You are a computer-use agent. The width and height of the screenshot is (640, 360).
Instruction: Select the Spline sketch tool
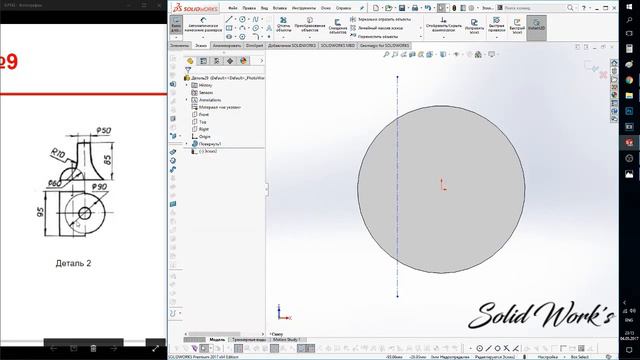256,19
